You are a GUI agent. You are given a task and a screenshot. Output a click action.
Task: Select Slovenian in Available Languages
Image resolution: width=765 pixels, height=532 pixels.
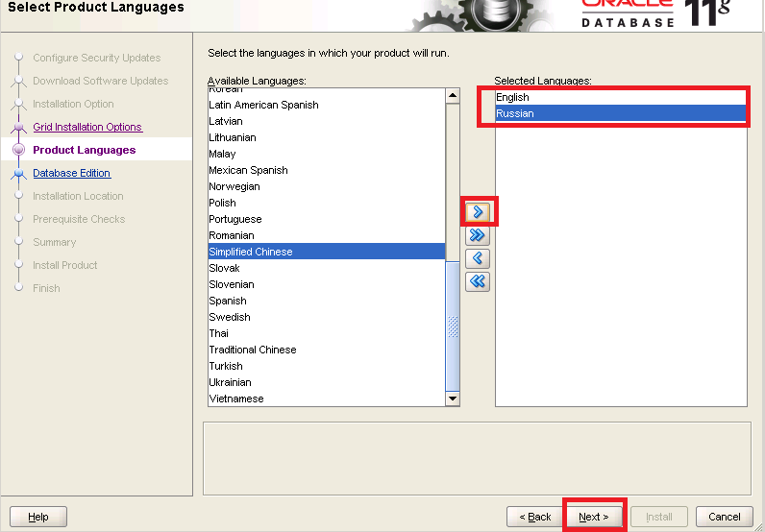pyautogui.click(x=327, y=284)
